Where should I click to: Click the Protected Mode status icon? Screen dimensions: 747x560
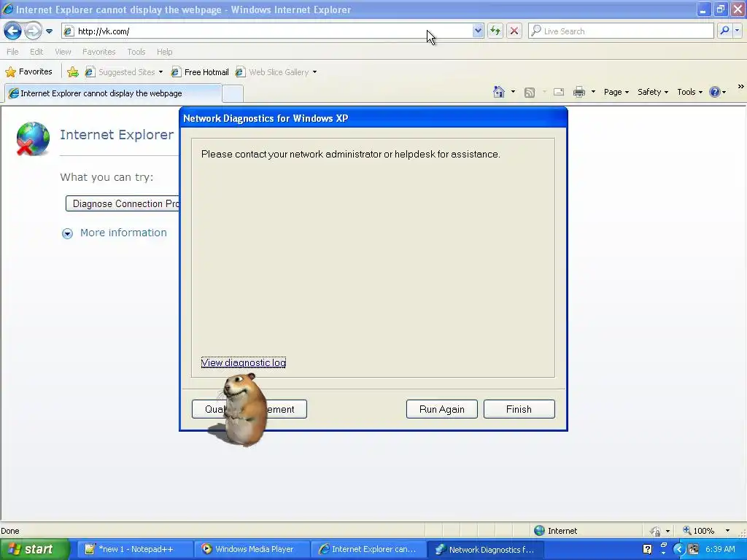(656, 531)
